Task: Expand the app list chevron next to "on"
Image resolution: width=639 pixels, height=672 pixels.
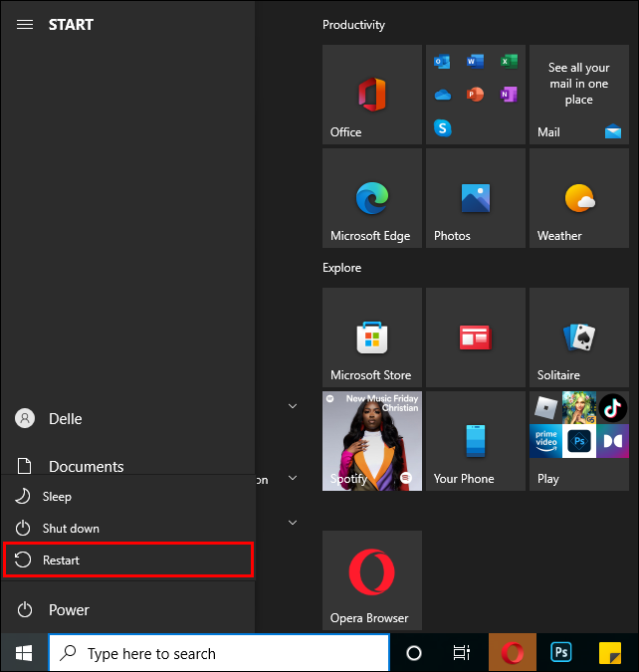Action: click(x=293, y=478)
